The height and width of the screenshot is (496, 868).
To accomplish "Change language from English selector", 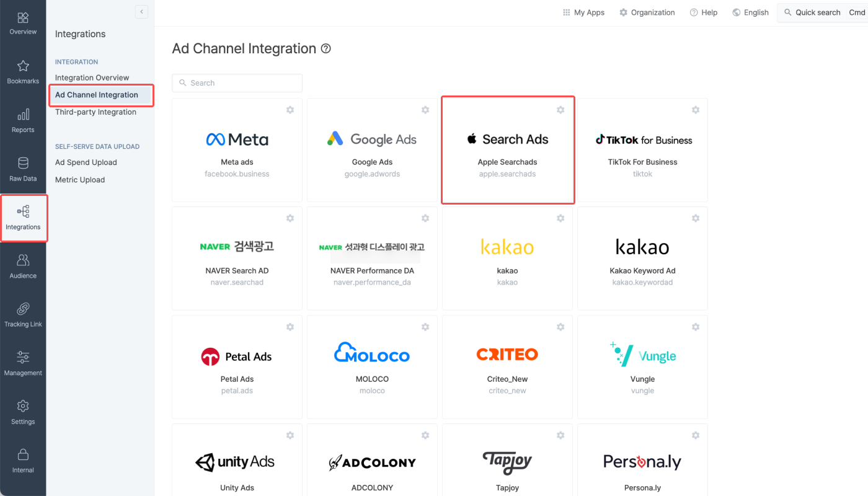I will pyautogui.click(x=750, y=12).
